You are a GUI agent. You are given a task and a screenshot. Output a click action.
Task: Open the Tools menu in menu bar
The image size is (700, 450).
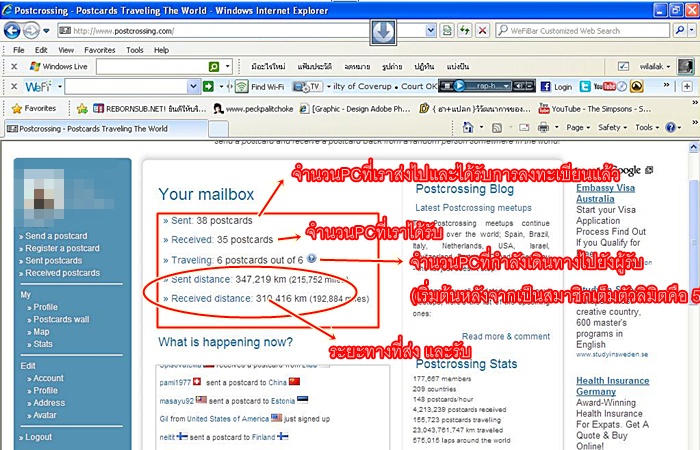click(x=134, y=50)
